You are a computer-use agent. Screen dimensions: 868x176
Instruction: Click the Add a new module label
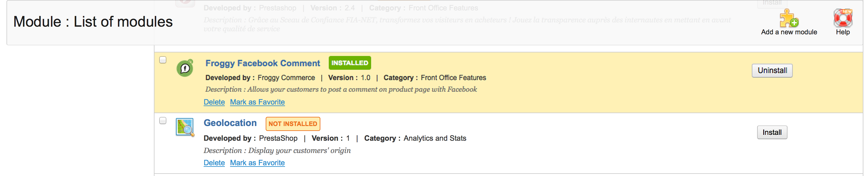click(x=788, y=32)
